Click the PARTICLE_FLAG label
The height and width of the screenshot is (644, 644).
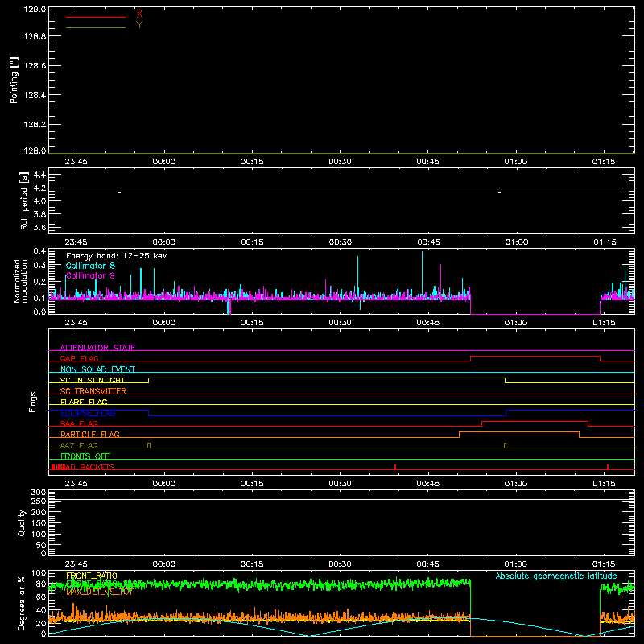click(x=90, y=434)
